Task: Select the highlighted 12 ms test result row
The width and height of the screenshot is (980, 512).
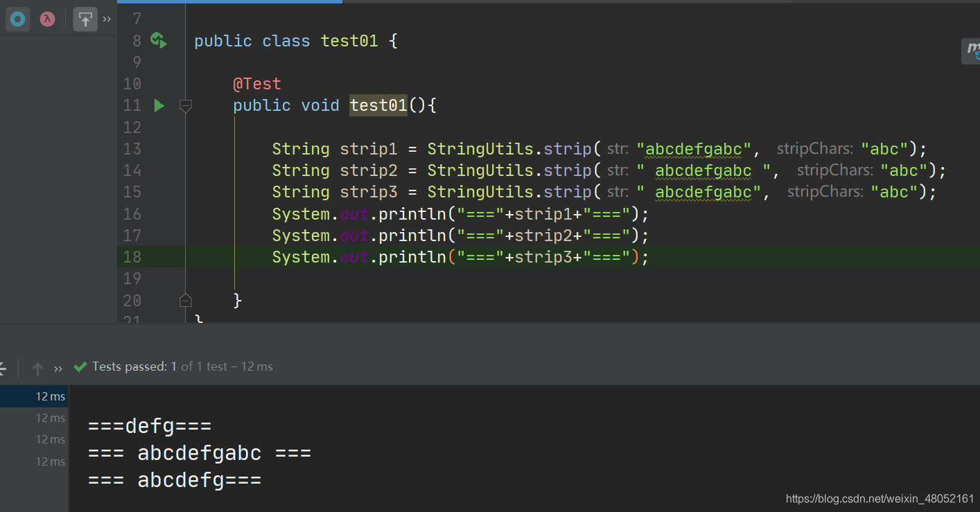Action: 34,396
